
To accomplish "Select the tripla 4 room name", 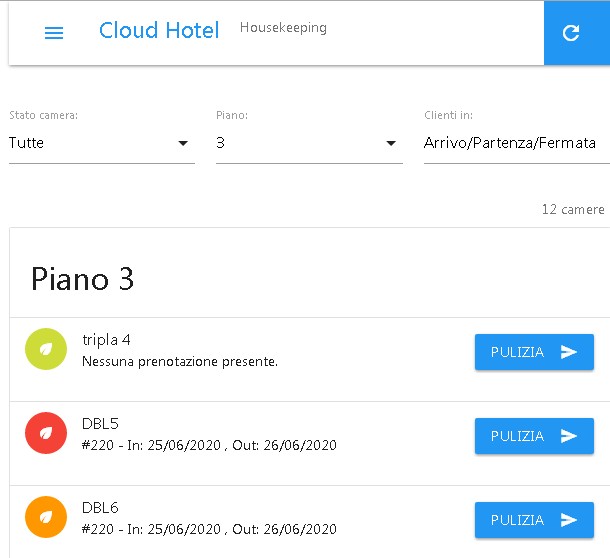I will (106, 340).
